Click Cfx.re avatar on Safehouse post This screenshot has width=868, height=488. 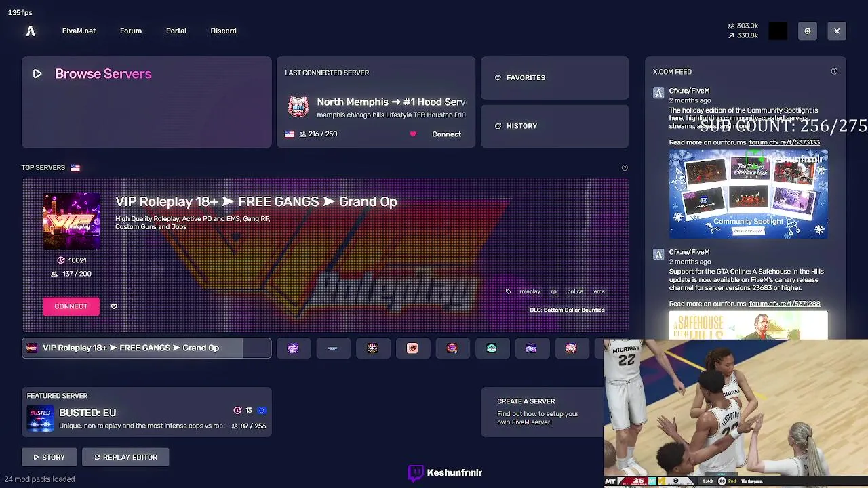point(658,255)
